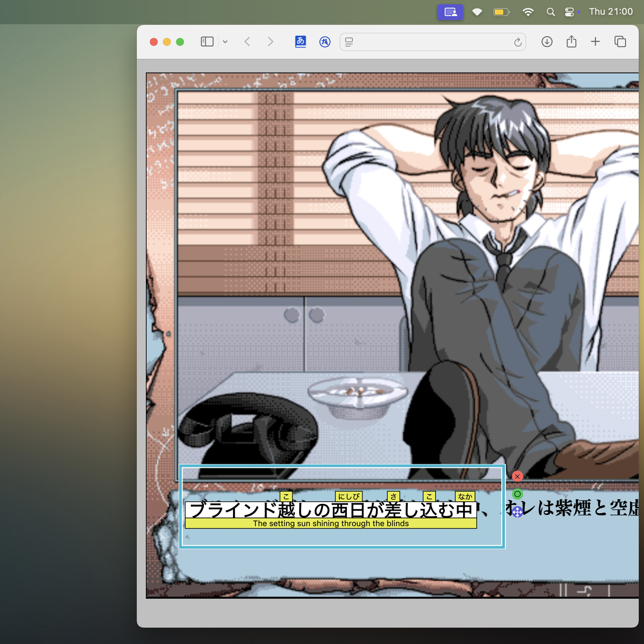Click the green circle confirm button
The height and width of the screenshot is (644, 644).
click(517, 494)
